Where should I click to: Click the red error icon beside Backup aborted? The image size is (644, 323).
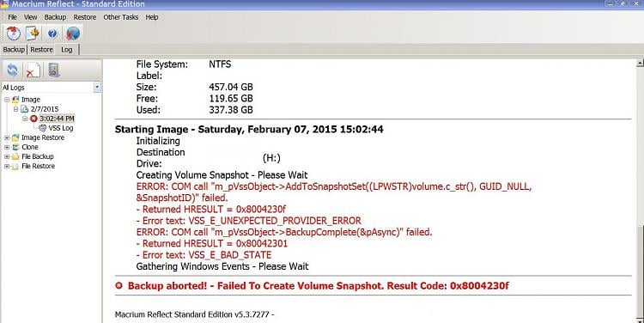pyautogui.click(x=118, y=285)
